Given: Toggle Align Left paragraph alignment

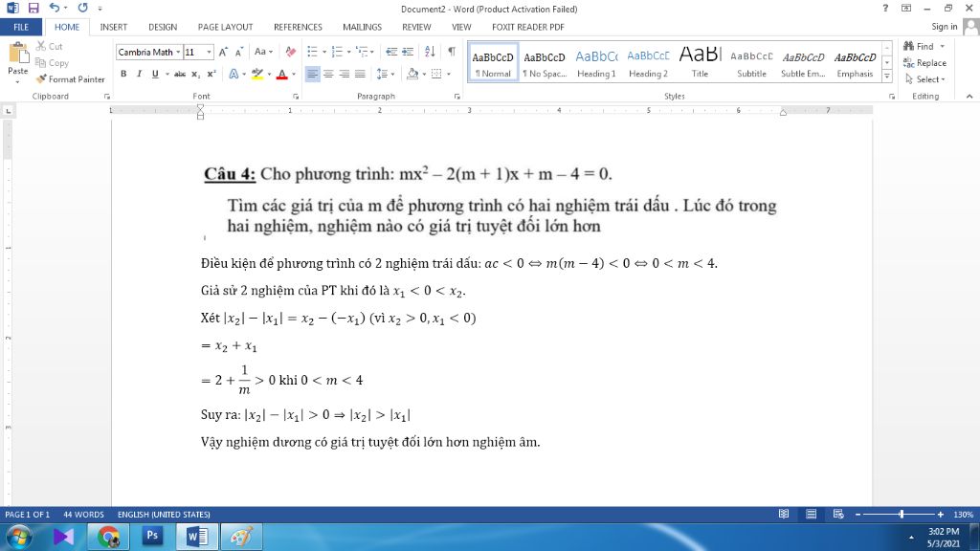Looking at the screenshot, I should point(312,74).
